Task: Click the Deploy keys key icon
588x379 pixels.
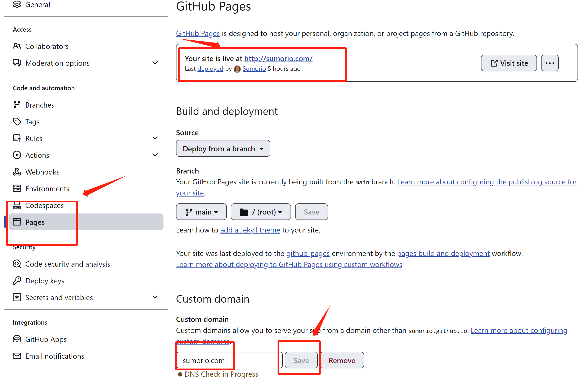Action: point(17,281)
